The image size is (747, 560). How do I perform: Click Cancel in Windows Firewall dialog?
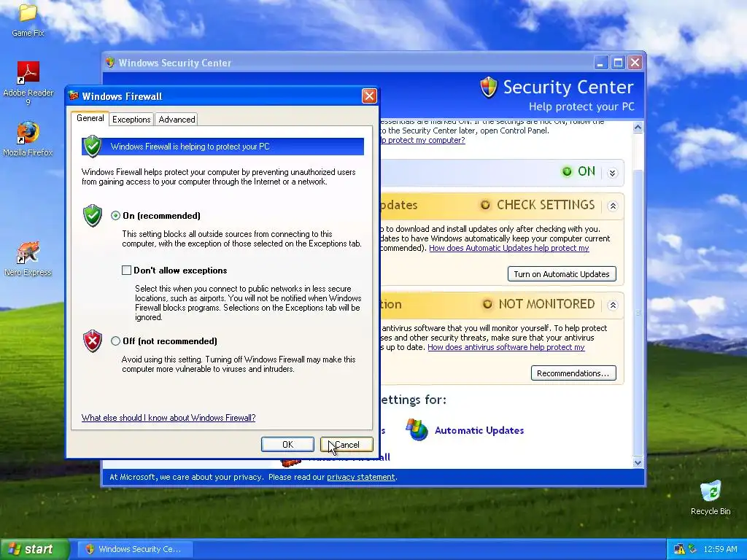(x=347, y=444)
